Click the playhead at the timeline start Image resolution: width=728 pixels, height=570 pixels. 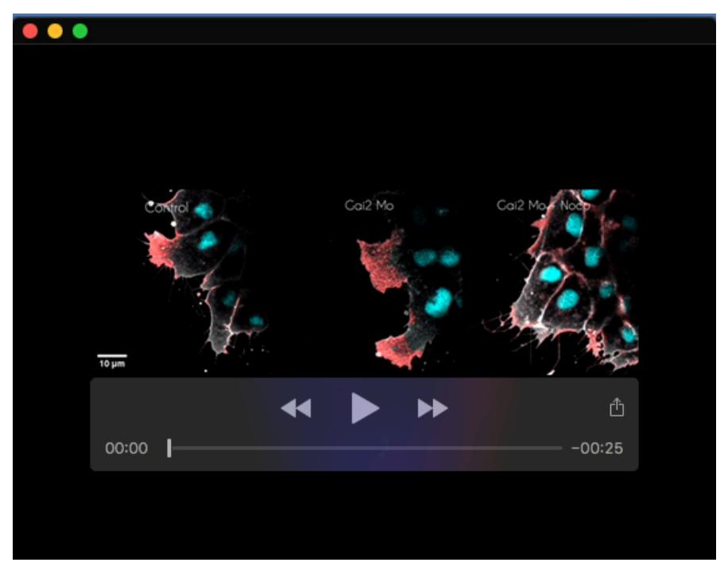[x=169, y=448]
